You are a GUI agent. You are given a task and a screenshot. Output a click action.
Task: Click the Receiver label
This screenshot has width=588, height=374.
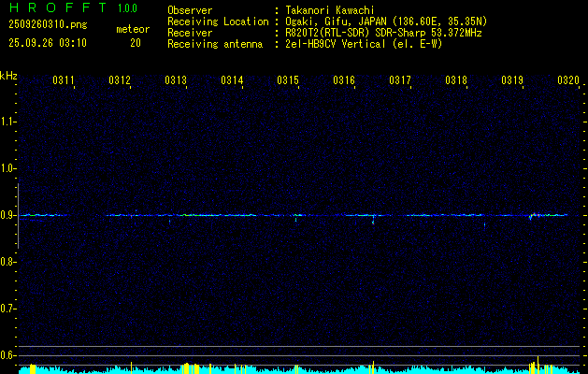(190, 33)
